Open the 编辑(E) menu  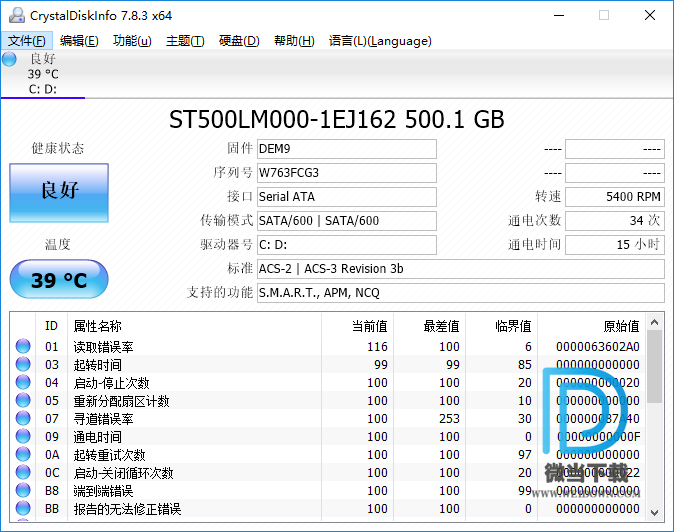tap(79, 41)
